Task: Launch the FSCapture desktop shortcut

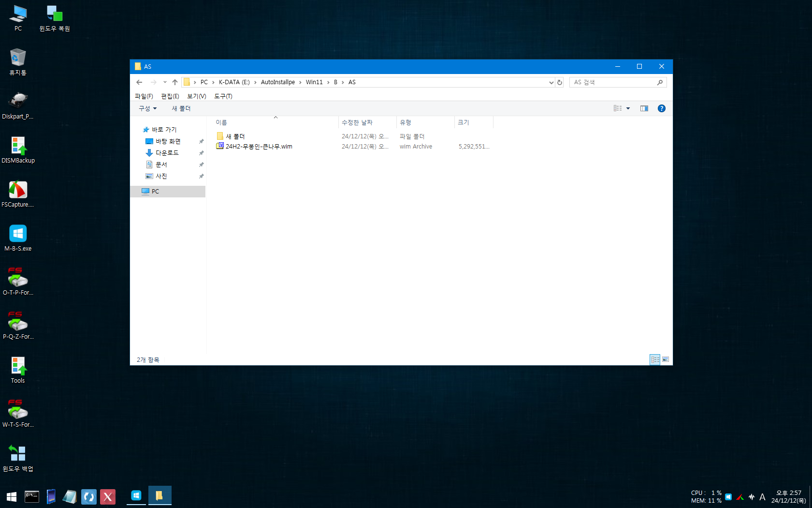Action: [x=18, y=194]
